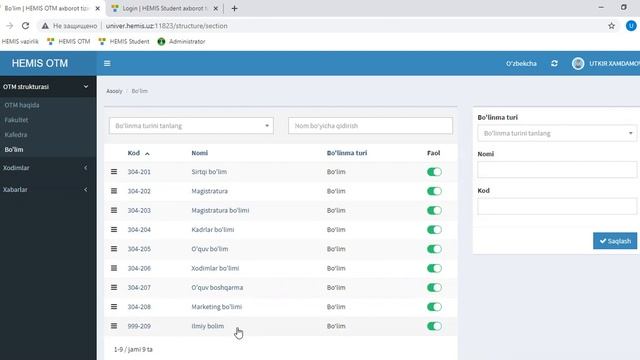The image size is (640, 360).
Task: Click the not-secure warning icon in address bar
Action: pos(45,26)
